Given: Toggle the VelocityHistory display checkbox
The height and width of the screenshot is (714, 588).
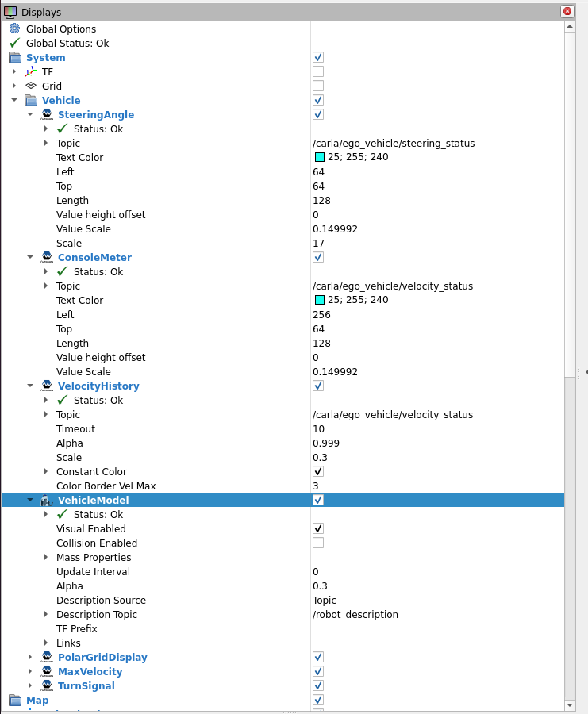Looking at the screenshot, I should click(x=318, y=386).
